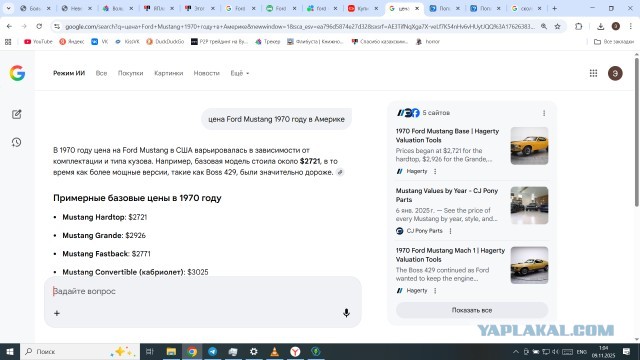Switch the ENG language indicator
640x360 pixels.
582,352
